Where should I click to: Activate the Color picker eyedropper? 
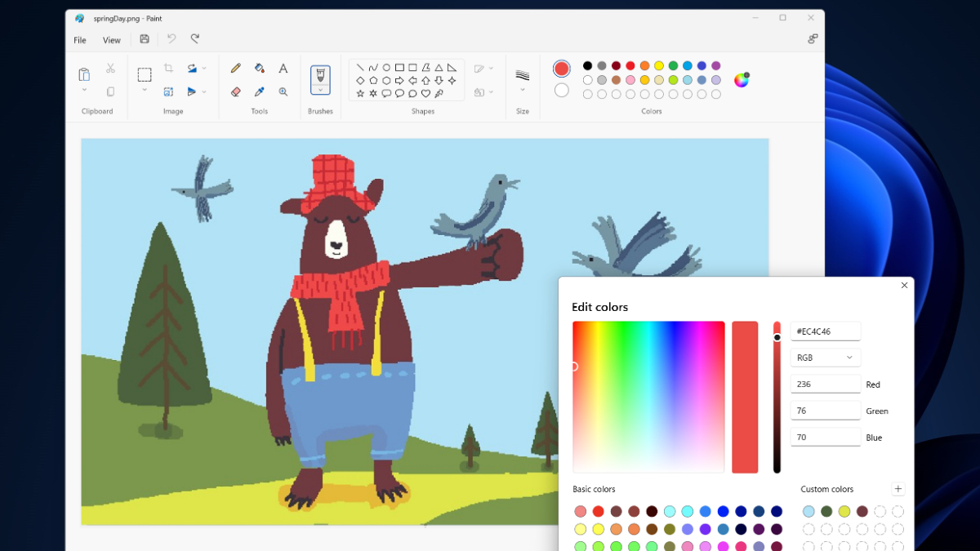coord(260,92)
